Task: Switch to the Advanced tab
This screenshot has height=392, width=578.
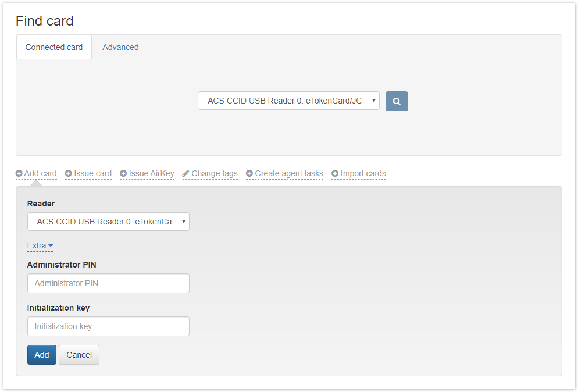Action: pyautogui.click(x=120, y=47)
